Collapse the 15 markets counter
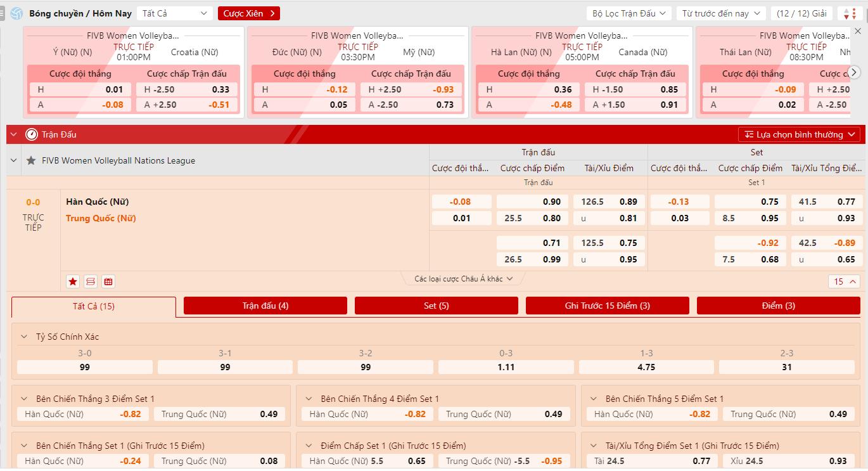 coord(845,281)
